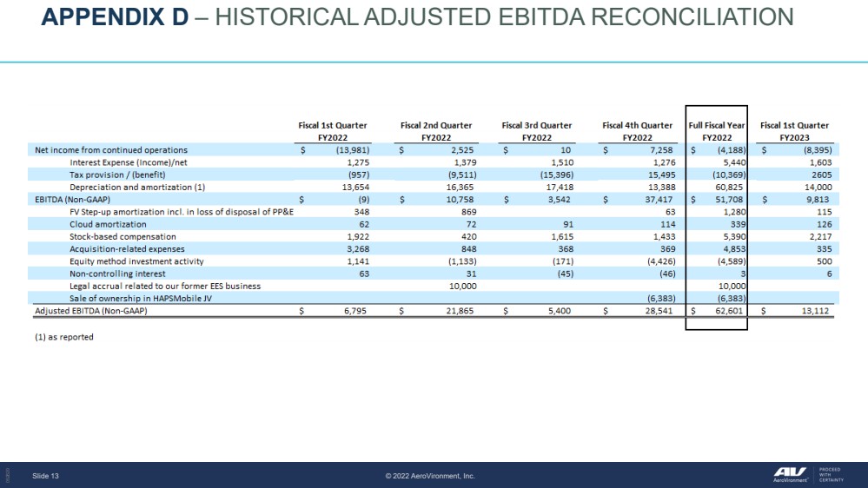This screenshot has width=868, height=488.
Task: Click 'Equity method investment activity' row label
Action: (x=136, y=261)
